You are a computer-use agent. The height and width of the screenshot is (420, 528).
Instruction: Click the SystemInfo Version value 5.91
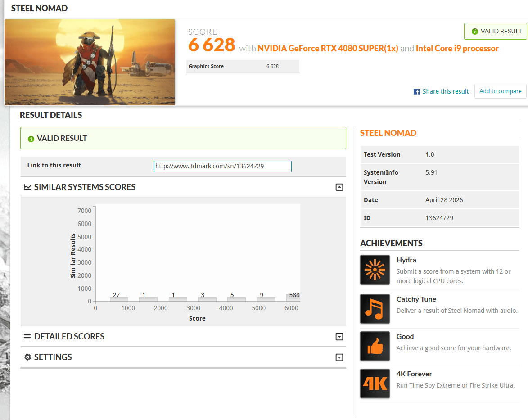[x=431, y=172]
